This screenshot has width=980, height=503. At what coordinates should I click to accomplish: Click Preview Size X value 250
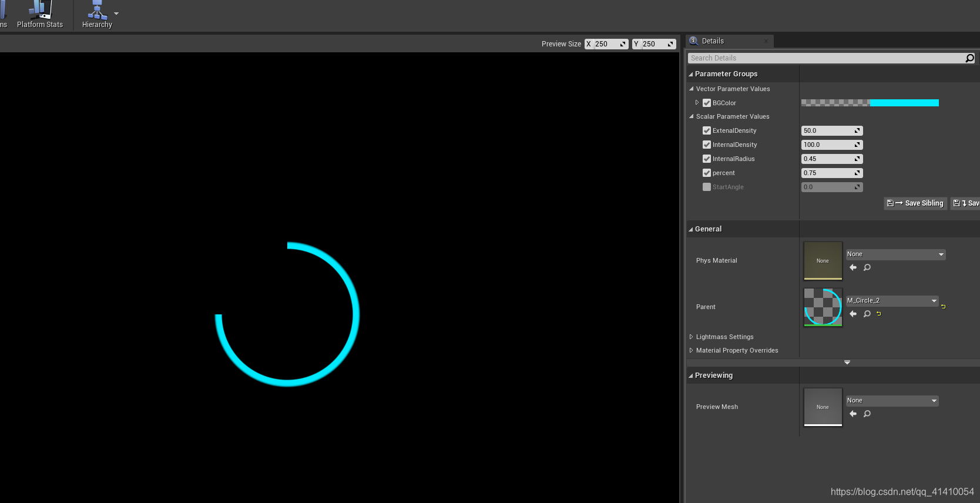coord(606,44)
